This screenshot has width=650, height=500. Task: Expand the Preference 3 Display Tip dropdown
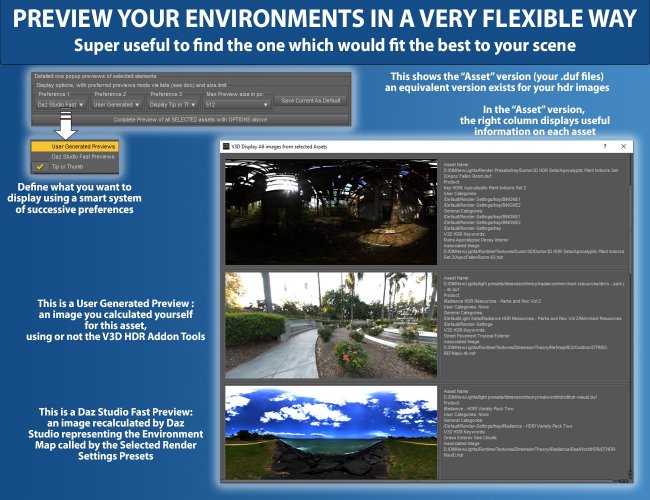click(x=172, y=105)
